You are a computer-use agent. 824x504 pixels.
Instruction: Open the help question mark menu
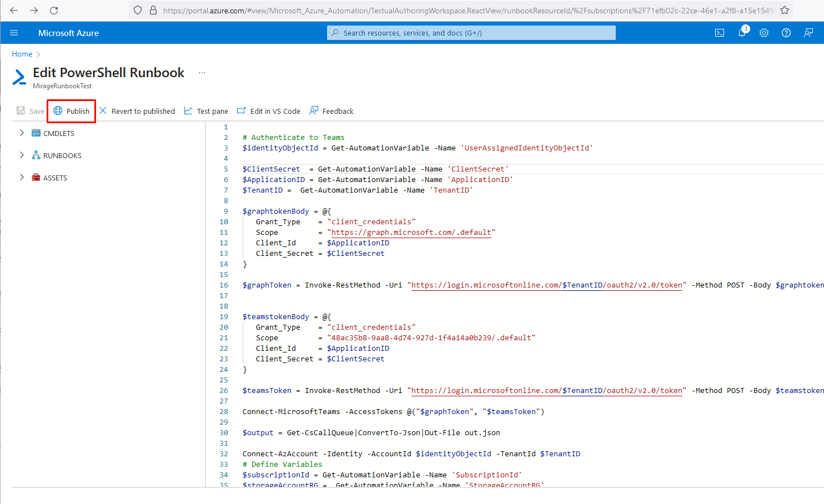[x=786, y=33]
